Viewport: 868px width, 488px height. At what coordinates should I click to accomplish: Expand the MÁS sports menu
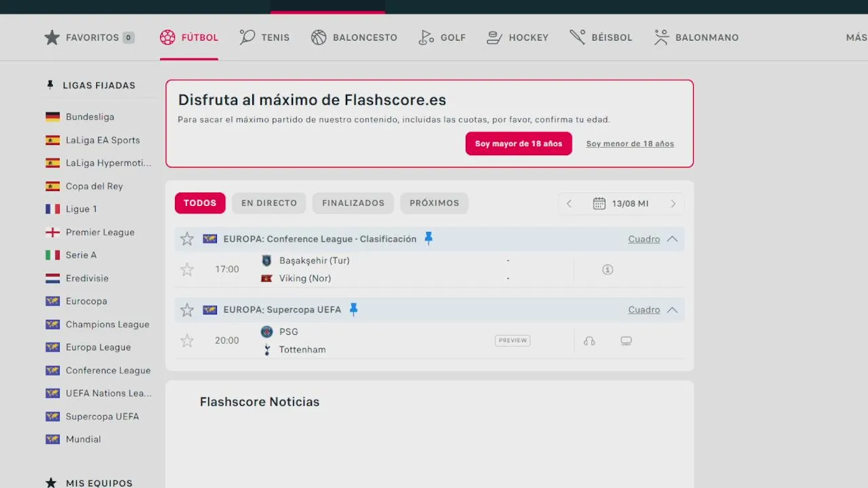(x=856, y=37)
